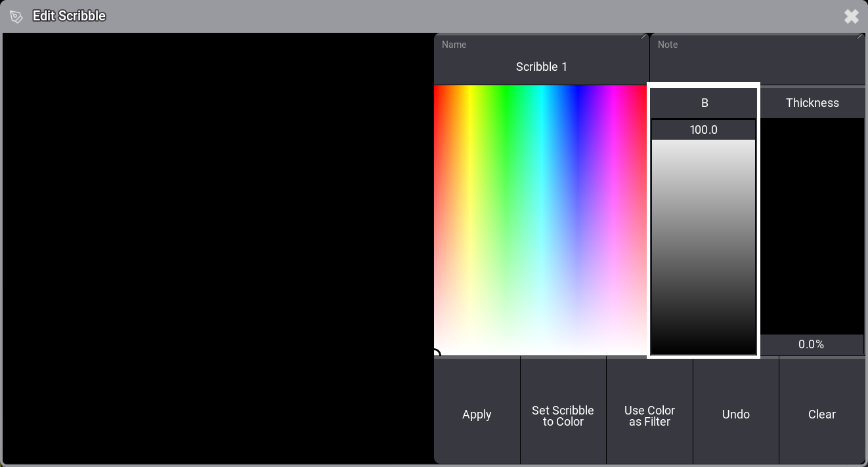868x467 pixels.
Task: Click the corner edit marker of Name field
Action: [x=644, y=37]
